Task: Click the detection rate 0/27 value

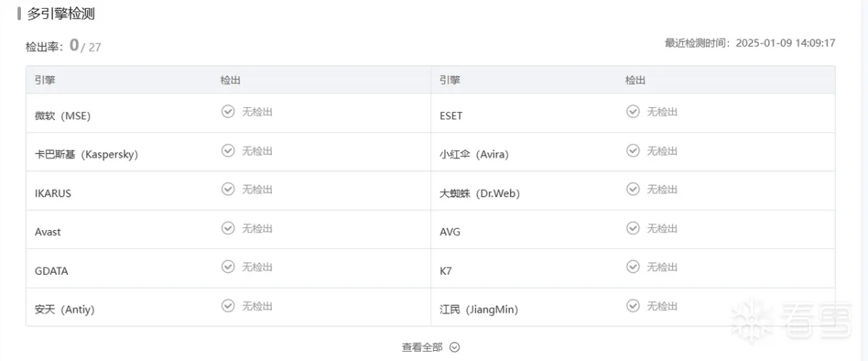Action: point(85,46)
